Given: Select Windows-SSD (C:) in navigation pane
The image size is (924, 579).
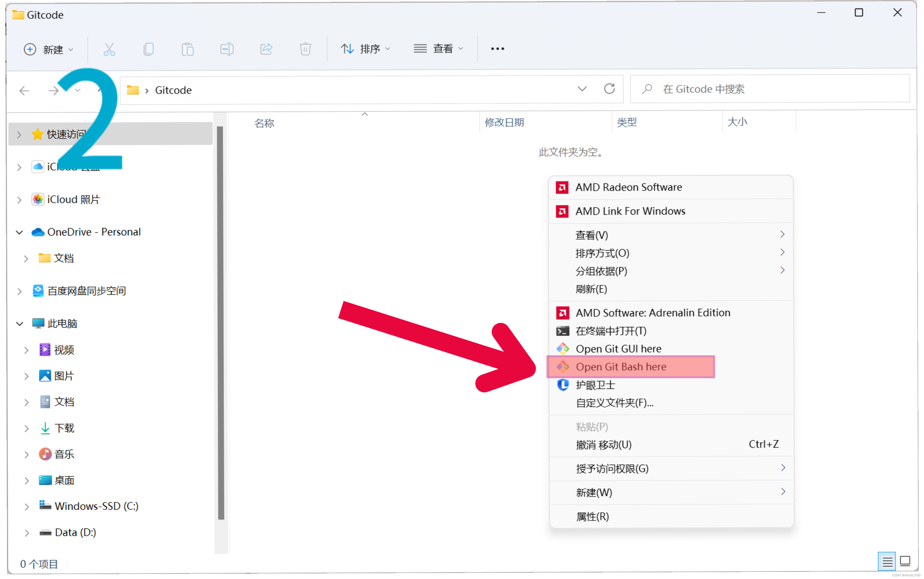Looking at the screenshot, I should [96, 506].
